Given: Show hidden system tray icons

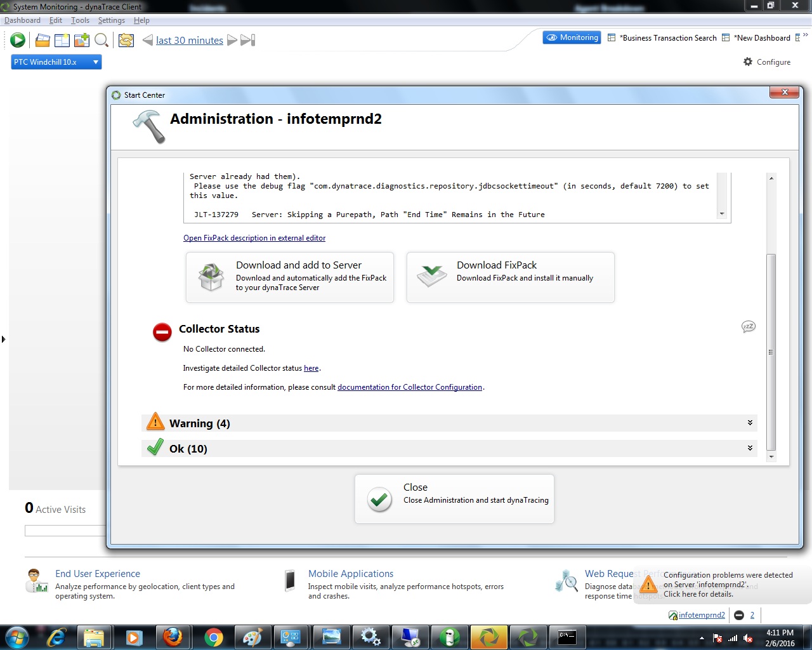Looking at the screenshot, I should tap(702, 638).
